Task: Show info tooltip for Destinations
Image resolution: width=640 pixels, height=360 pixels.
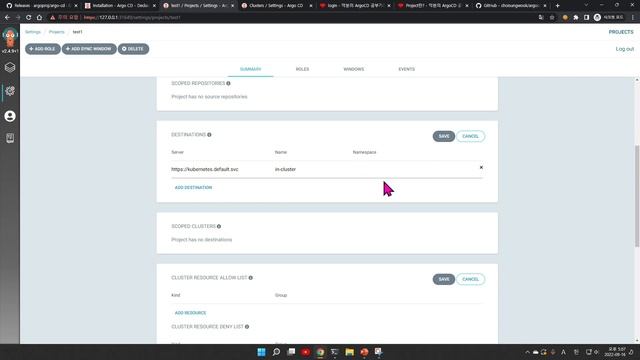Action: pos(209,135)
